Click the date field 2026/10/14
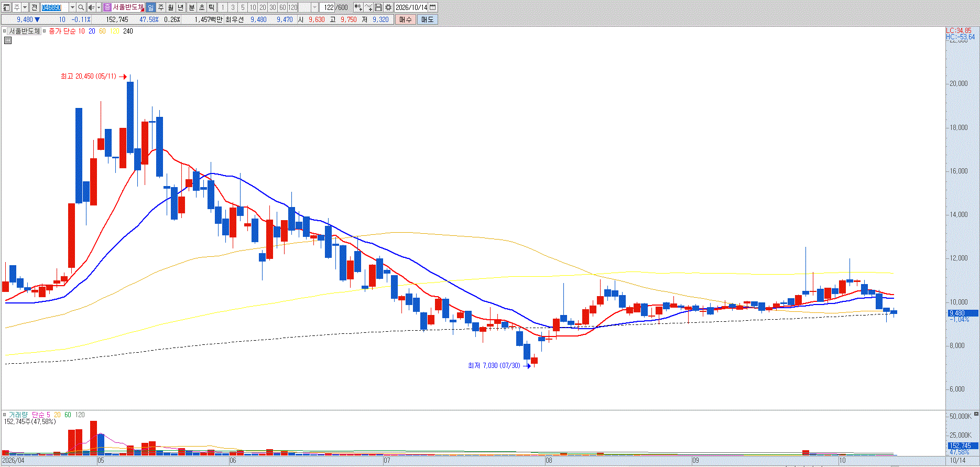The width and height of the screenshot is (980, 467). click(411, 7)
